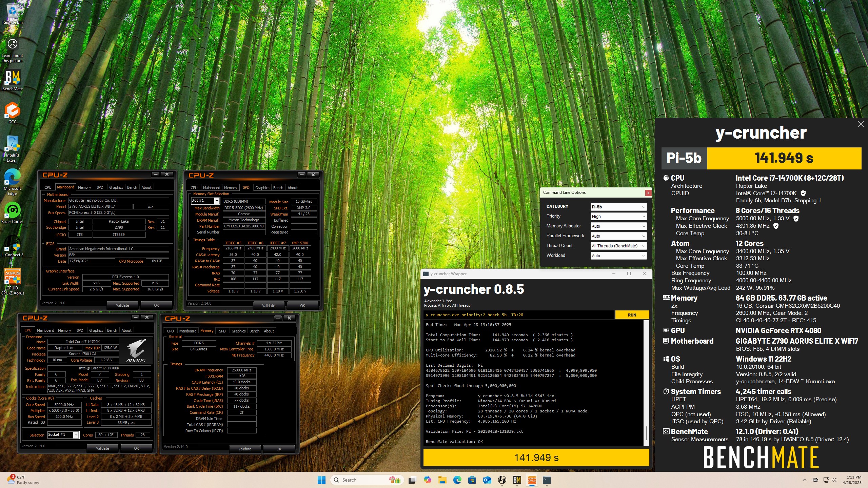
Task: Open the OneDrive tray icon
Action: 815,480
